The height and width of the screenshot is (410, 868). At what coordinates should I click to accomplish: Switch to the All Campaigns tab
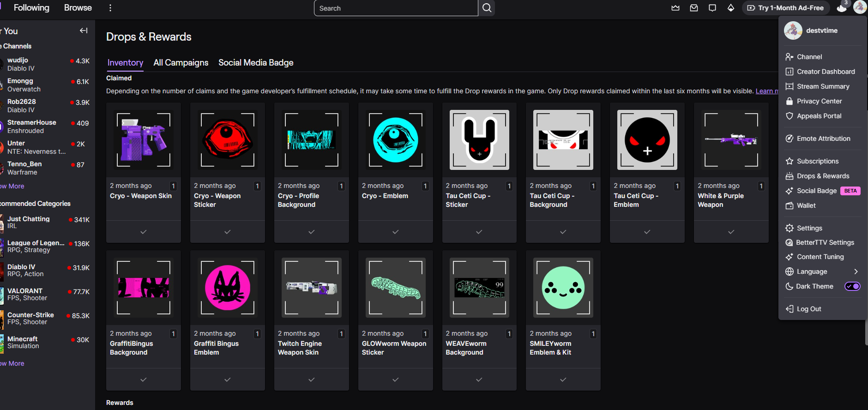(181, 63)
